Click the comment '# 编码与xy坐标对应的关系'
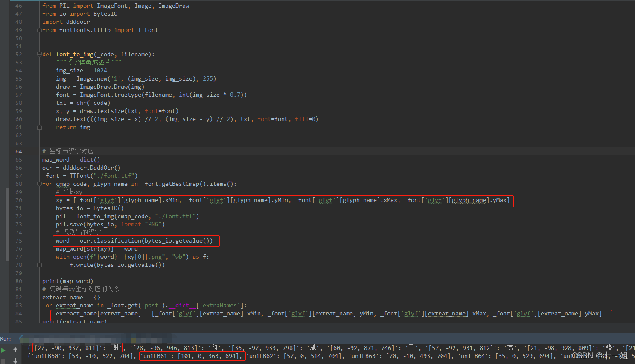Screen dimensions: 635x364 pos(81,289)
